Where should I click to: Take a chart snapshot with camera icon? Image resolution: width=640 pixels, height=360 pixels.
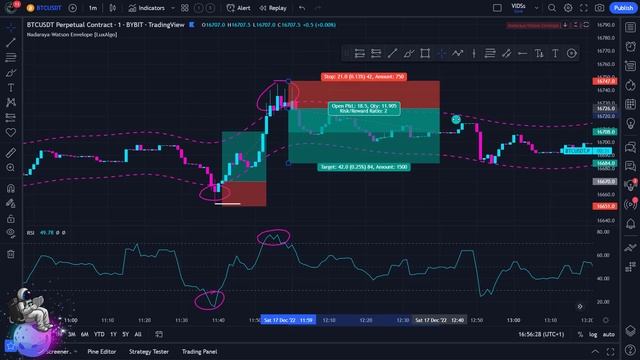[x=600, y=8]
